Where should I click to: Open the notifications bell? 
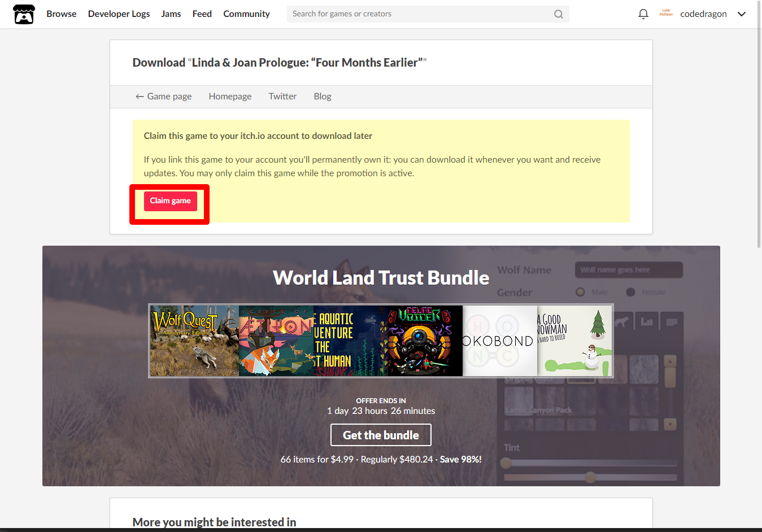coord(643,14)
